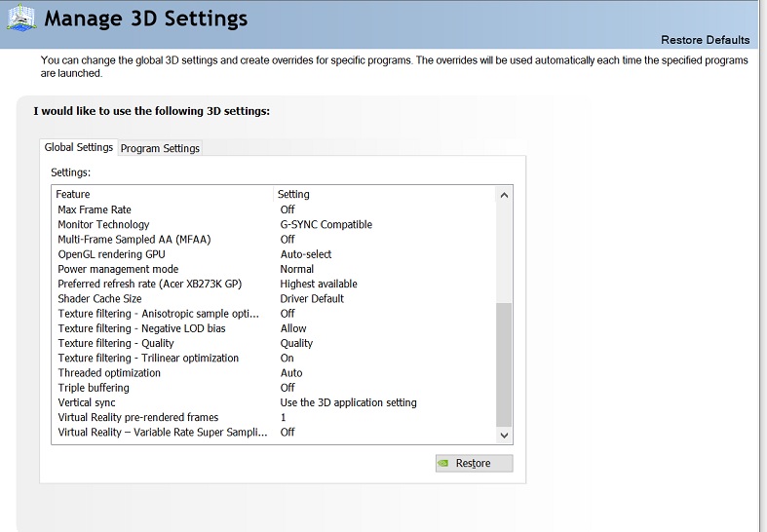
Task: Click the Restore Defaults link
Action: (x=705, y=40)
